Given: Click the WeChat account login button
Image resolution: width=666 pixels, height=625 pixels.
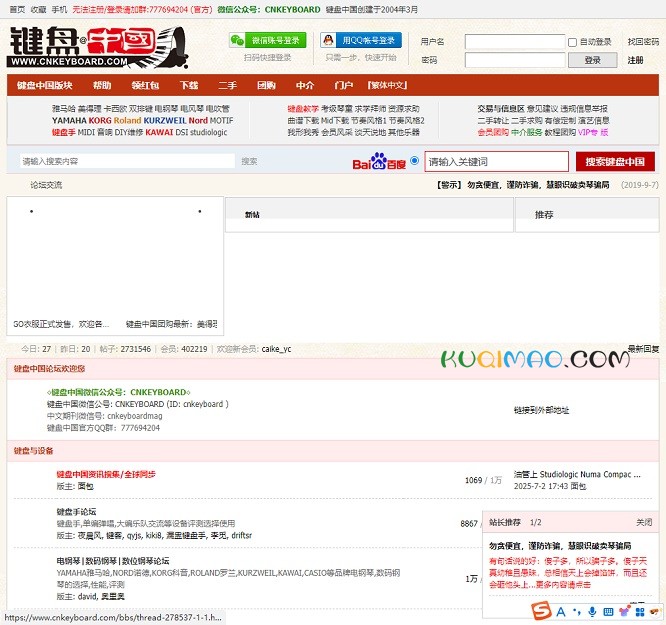Looking at the screenshot, I should point(268,40).
